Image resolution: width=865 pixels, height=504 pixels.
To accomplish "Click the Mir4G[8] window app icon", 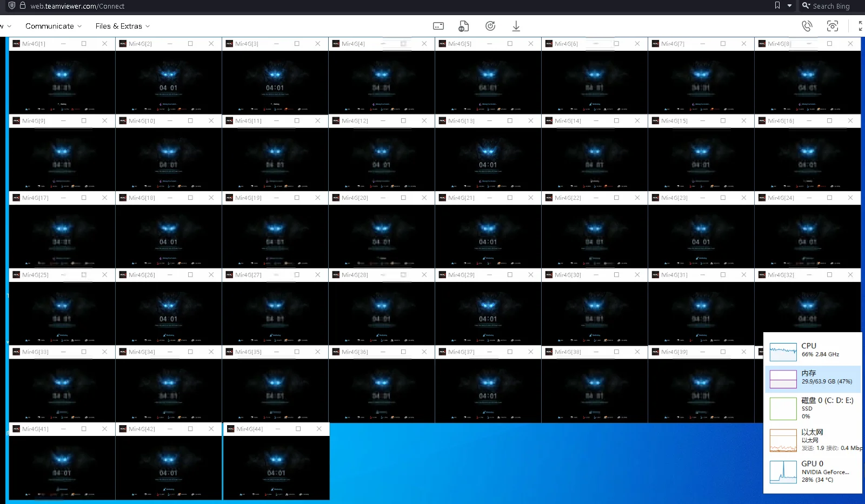I will [x=762, y=44].
